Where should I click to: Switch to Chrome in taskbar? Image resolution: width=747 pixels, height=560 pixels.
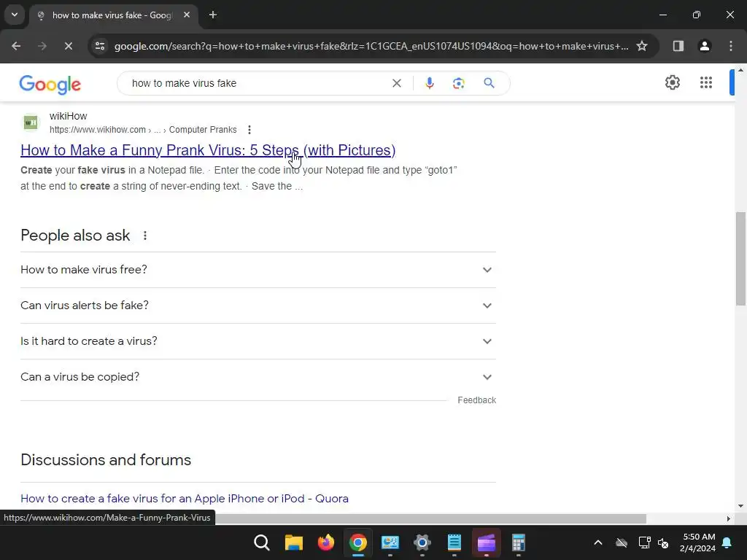coord(357,542)
